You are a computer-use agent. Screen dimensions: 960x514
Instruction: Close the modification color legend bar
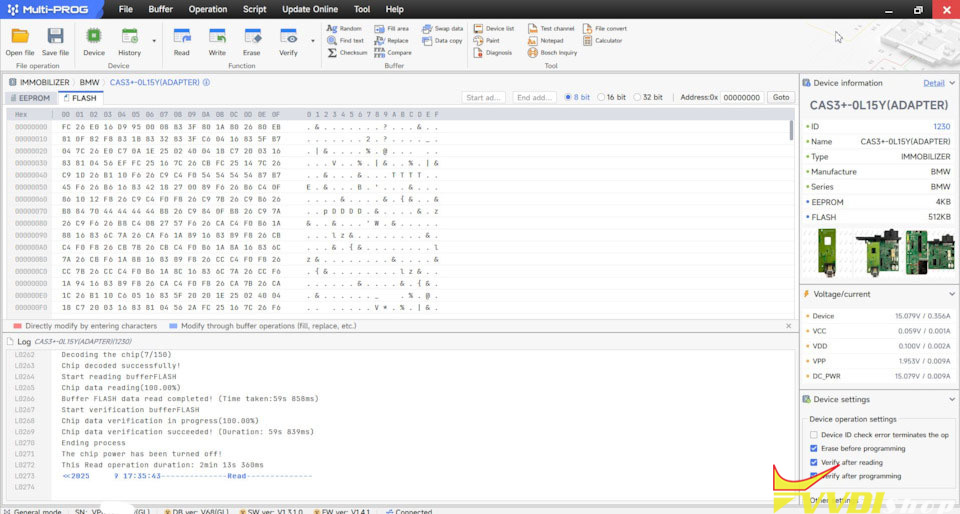click(x=789, y=326)
